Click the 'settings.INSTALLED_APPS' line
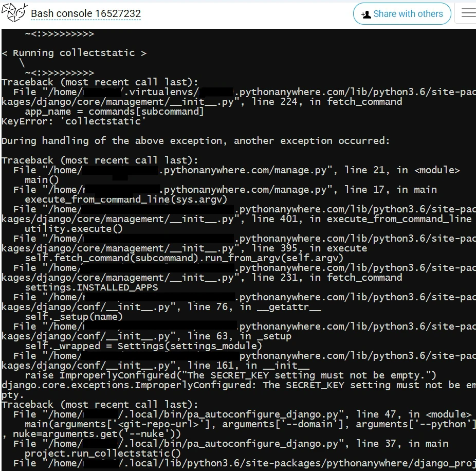Image resolution: width=476 pixels, height=471 pixels. click(x=91, y=287)
